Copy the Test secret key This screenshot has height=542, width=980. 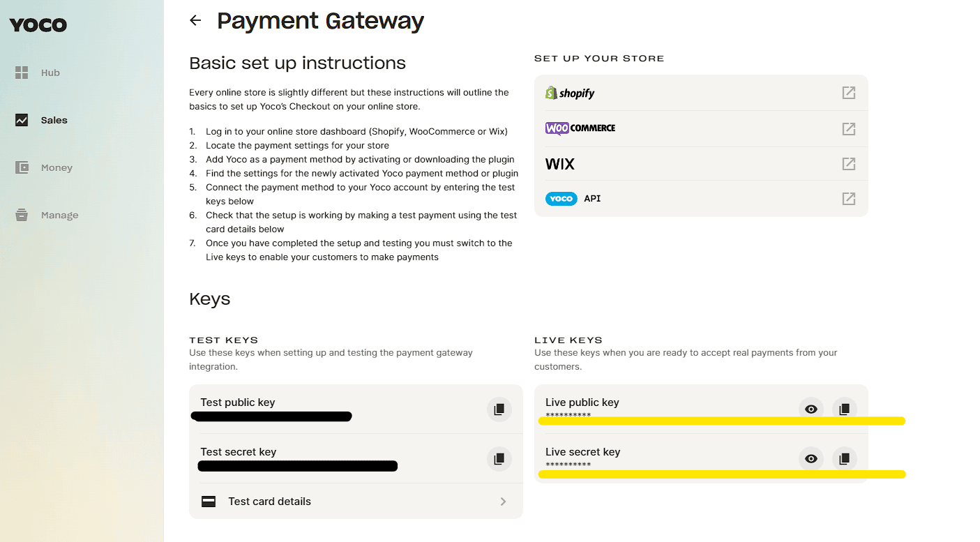[499, 459]
